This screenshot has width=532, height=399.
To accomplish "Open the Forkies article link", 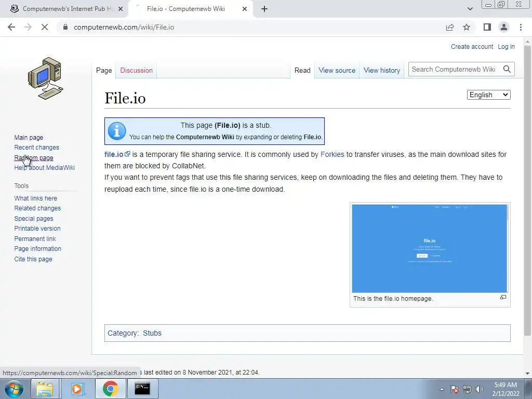I will click(x=332, y=154).
